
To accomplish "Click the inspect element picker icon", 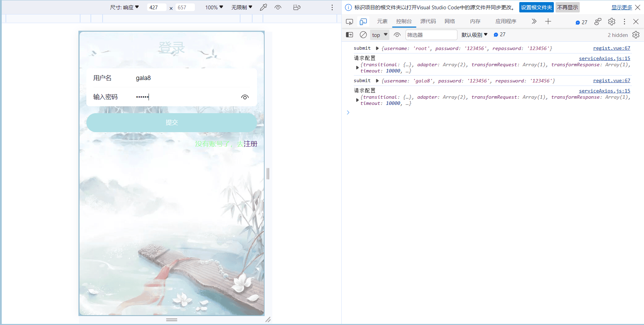I will point(349,22).
